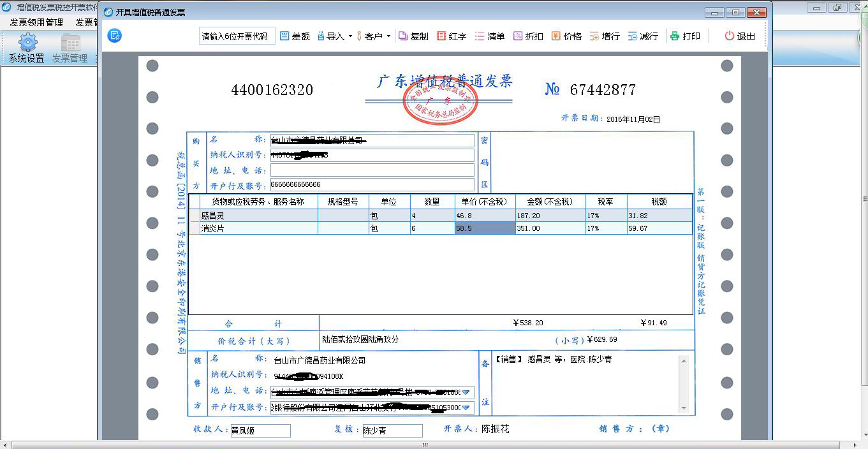Click the 复核 field containing 陈少青
Image resolution: width=868 pixels, height=449 pixels.
pos(392,431)
